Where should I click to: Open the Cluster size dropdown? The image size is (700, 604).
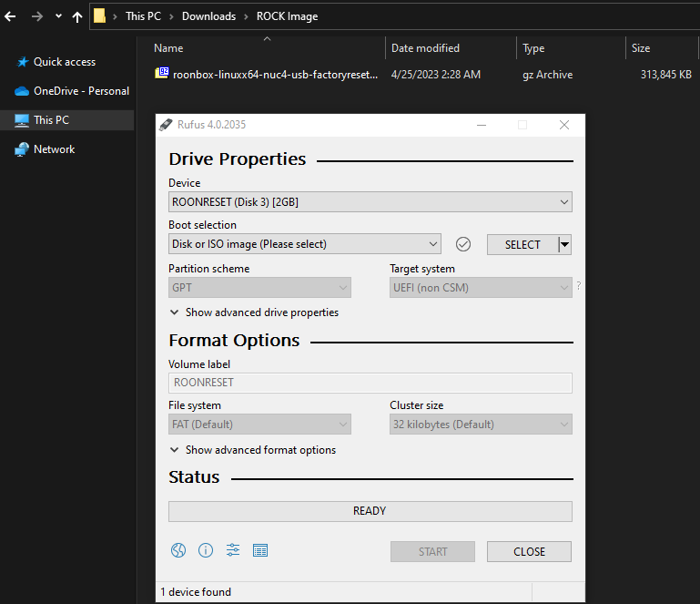(481, 425)
